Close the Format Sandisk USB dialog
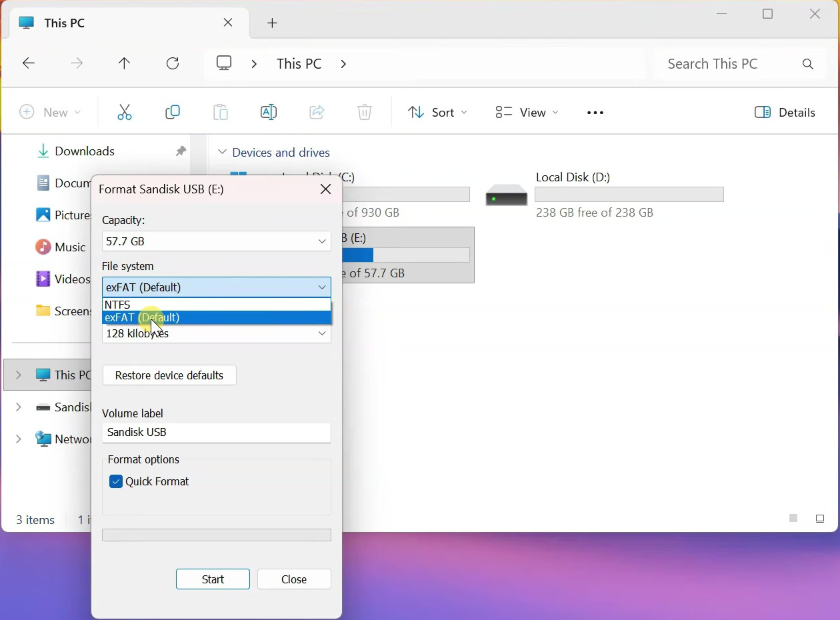The image size is (840, 620). (x=325, y=189)
